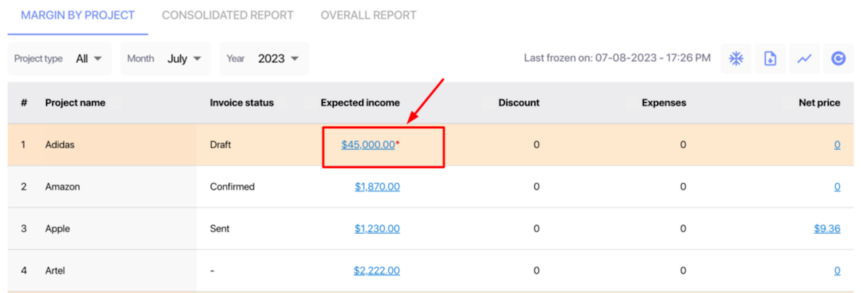Click the Project name column header
Viewport: 868px width, 293px height.
coord(75,103)
